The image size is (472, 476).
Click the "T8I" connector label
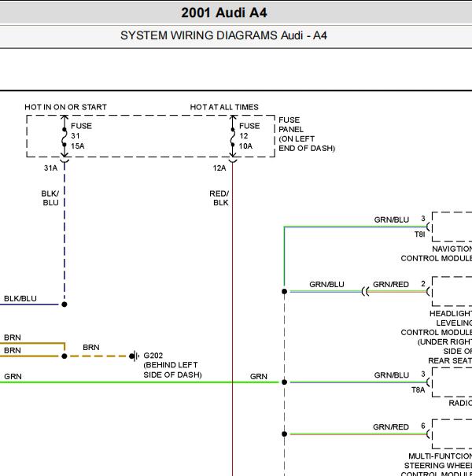(x=420, y=234)
